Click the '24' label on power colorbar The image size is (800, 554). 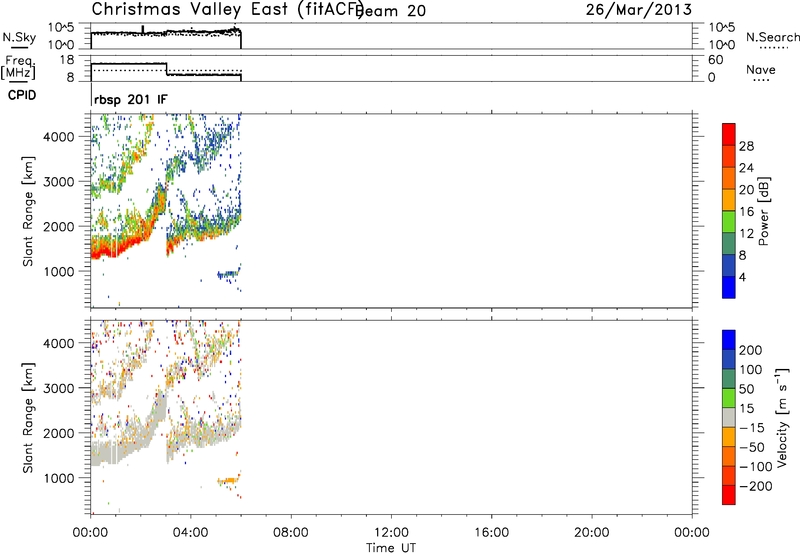pos(746,168)
